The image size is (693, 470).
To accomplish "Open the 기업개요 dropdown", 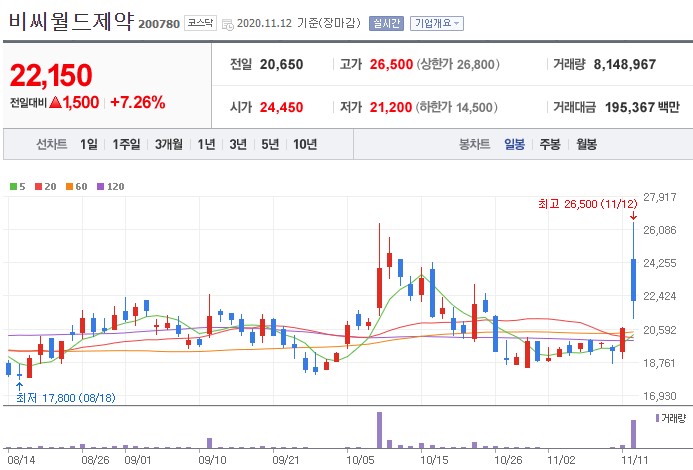I will tap(437, 23).
